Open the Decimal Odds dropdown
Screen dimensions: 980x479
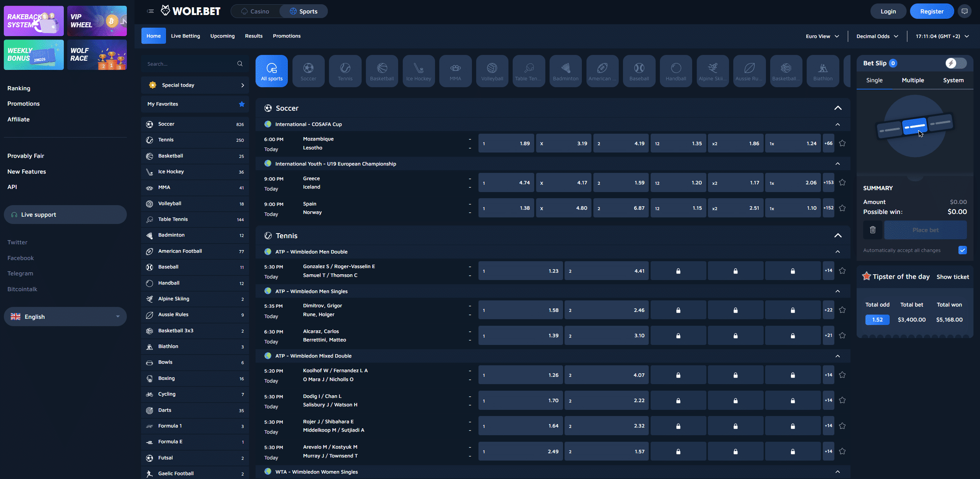877,36
